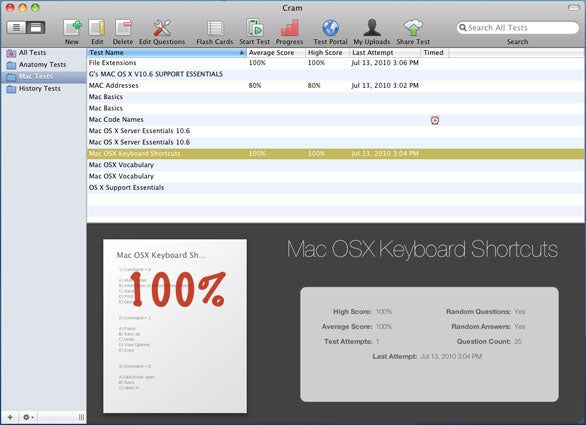Select Mac OSX Keyboard Shortcuts row

pyautogui.click(x=336, y=154)
